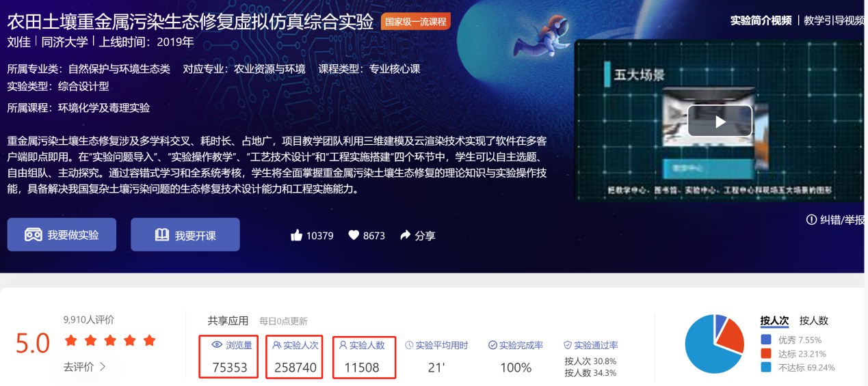Click the heart favorite icon
This screenshot has height=386, width=868.
(354, 236)
